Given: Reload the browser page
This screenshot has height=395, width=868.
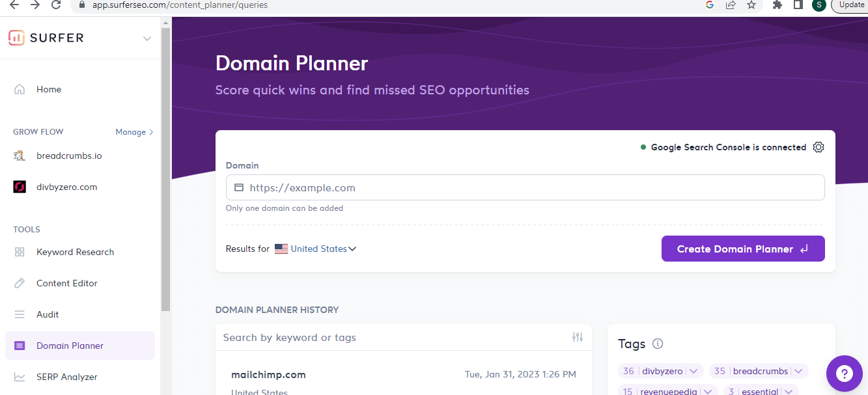Looking at the screenshot, I should point(56,5).
